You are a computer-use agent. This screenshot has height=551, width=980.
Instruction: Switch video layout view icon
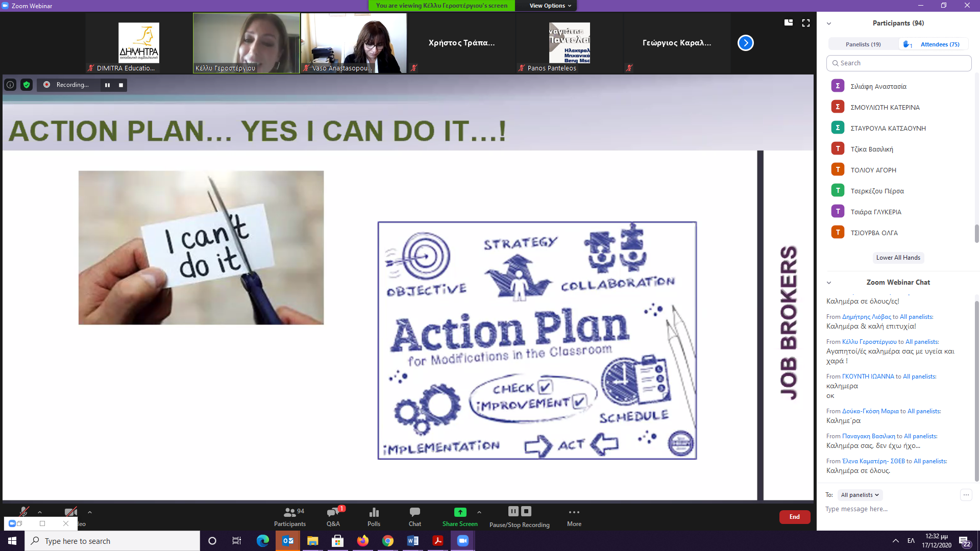(789, 23)
